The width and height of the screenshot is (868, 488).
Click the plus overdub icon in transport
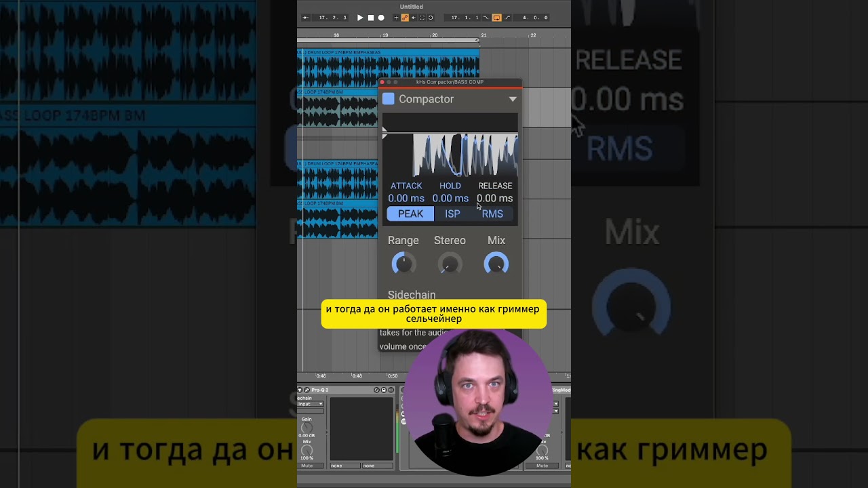396,18
